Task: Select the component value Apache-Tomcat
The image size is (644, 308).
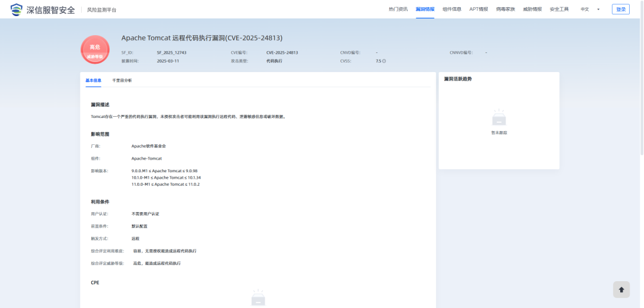Action: pyautogui.click(x=146, y=158)
